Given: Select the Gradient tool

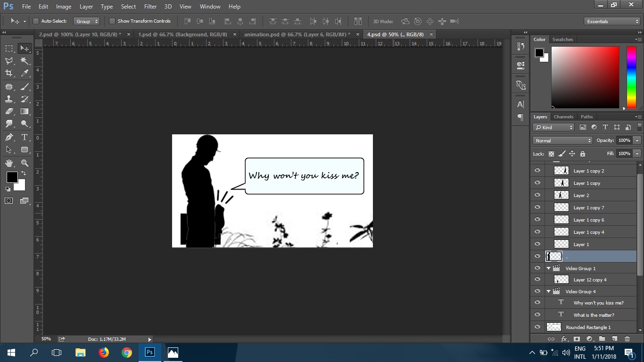Looking at the screenshot, I should tap(25, 112).
